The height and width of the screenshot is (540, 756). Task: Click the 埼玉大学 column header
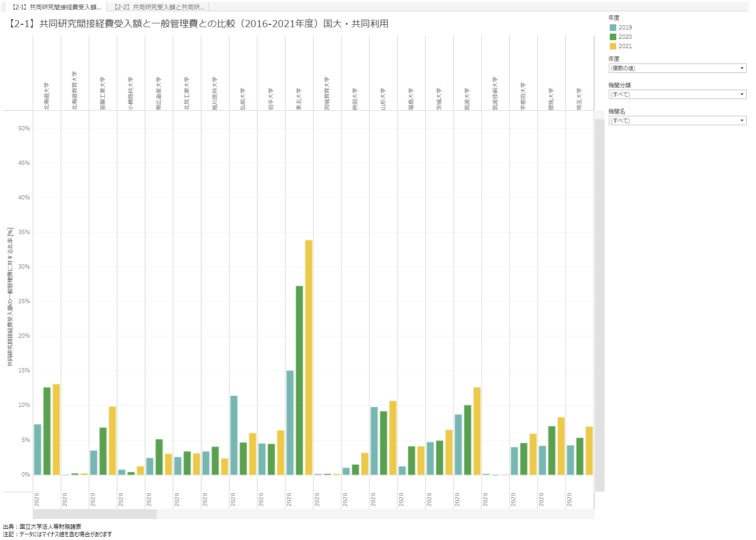579,99
